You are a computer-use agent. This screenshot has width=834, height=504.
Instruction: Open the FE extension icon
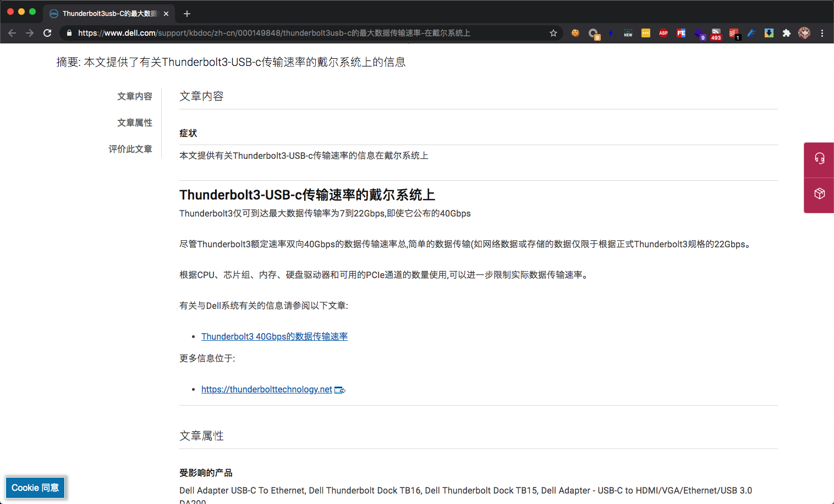coord(681,33)
